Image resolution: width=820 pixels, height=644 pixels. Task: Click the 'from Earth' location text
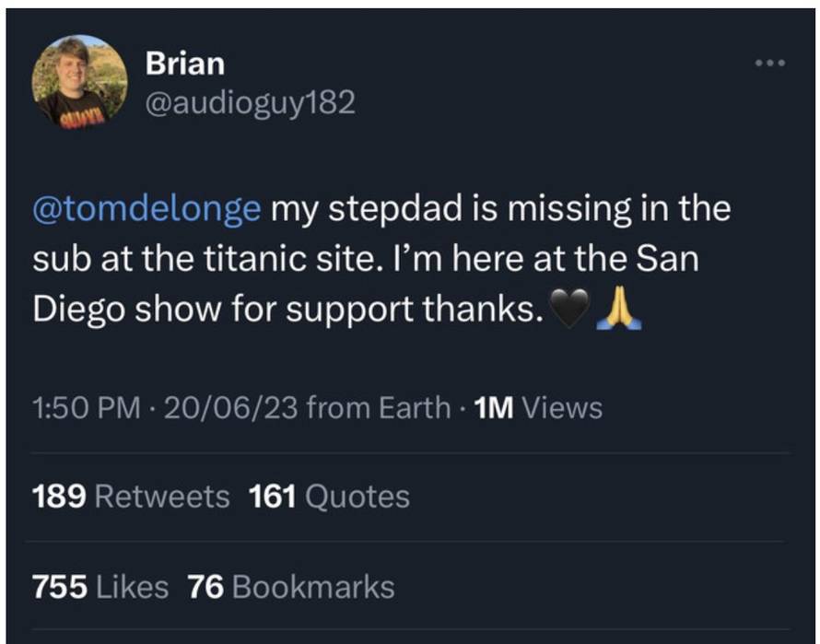[x=379, y=407]
